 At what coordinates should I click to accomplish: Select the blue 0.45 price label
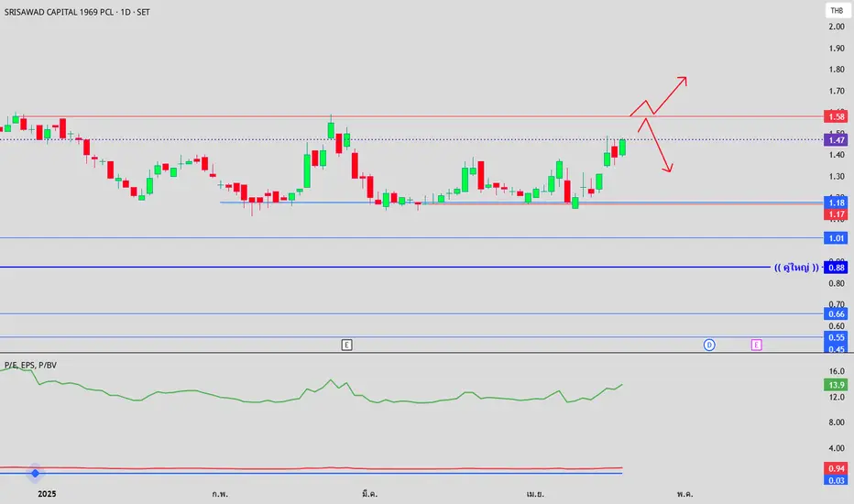point(836,349)
